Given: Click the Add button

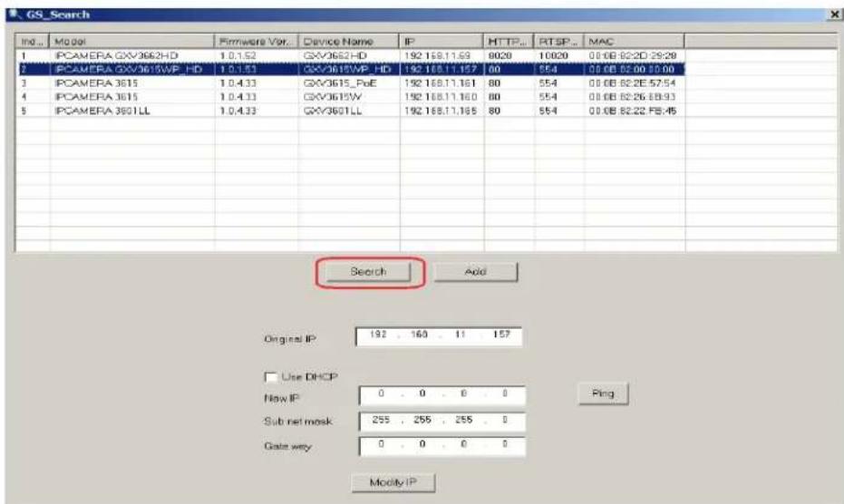Looking at the screenshot, I should pyautogui.click(x=475, y=272).
